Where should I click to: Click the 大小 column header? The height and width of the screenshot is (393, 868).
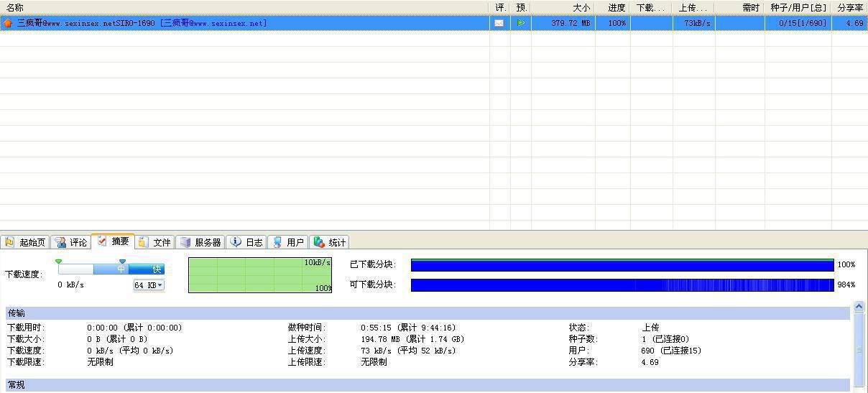563,7
